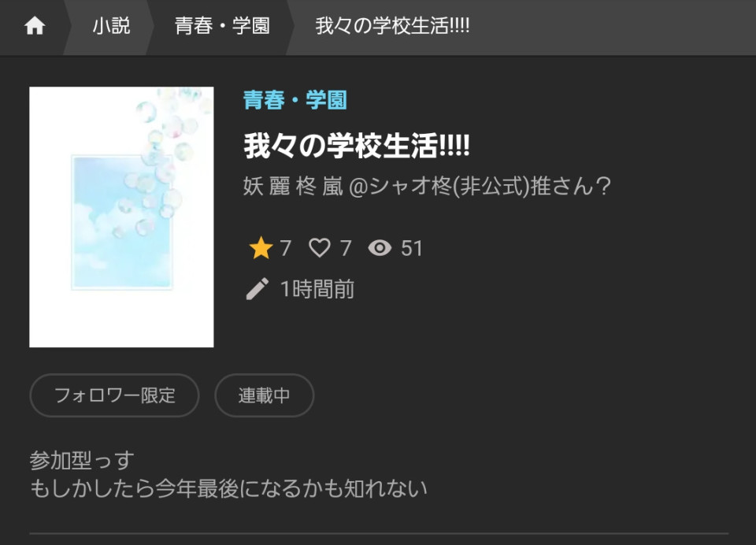Click the フォロワー限定 tag button
This screenshot has height=545, width=756.
(x=114, y=395)
